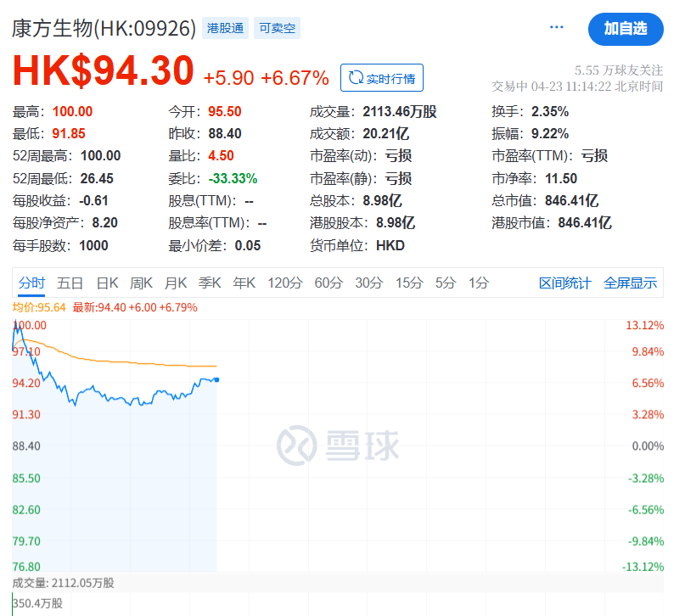This screenshot has width=685, height=616.
Task: Switch to the 五日 tab
Action: 70,283
